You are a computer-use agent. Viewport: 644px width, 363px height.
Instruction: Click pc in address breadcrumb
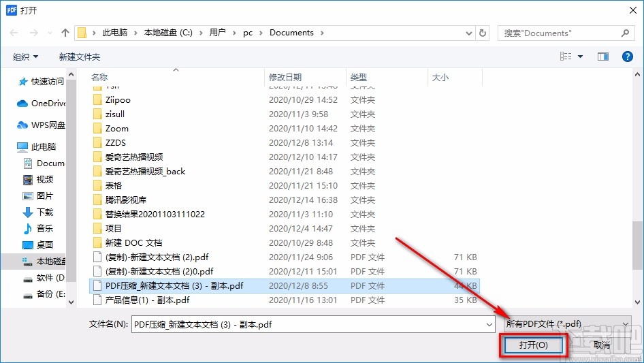[x=248, y=33]
